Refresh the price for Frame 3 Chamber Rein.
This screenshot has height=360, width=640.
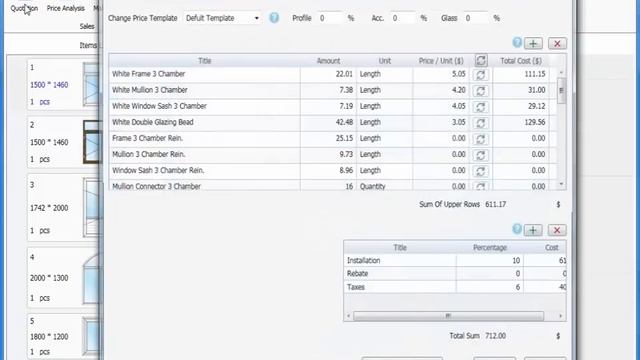pyautogui.click(x=481, y=139)
